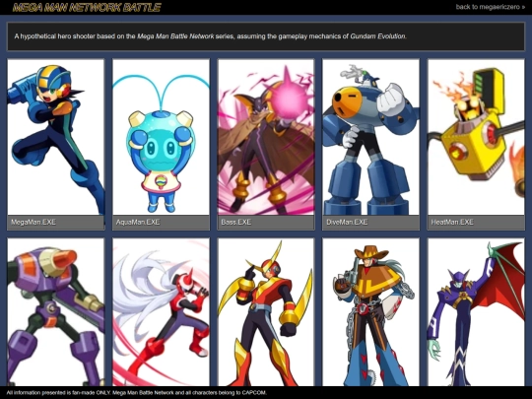Viewport: 532px width, 399px height.
Task: Select the red swordsman with white hair card
Action: tap(162, 312)
